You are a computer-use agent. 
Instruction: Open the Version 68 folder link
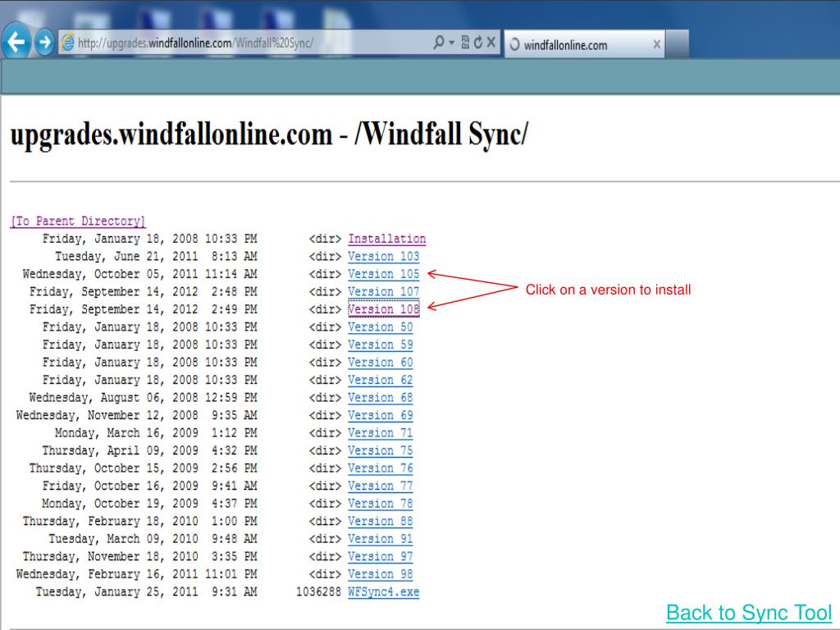pyautogui.click(x=381, y=398)
